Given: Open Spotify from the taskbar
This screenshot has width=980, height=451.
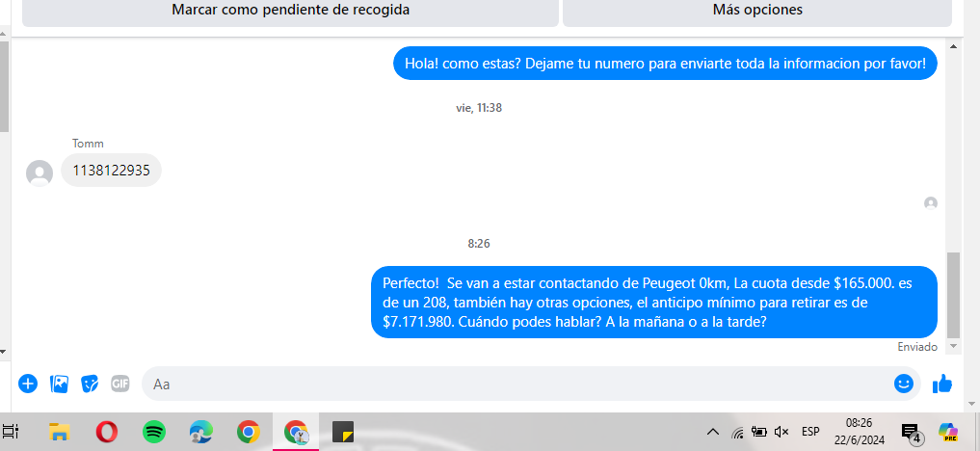Looking at the screenshot, I should (x=154, y=432).
